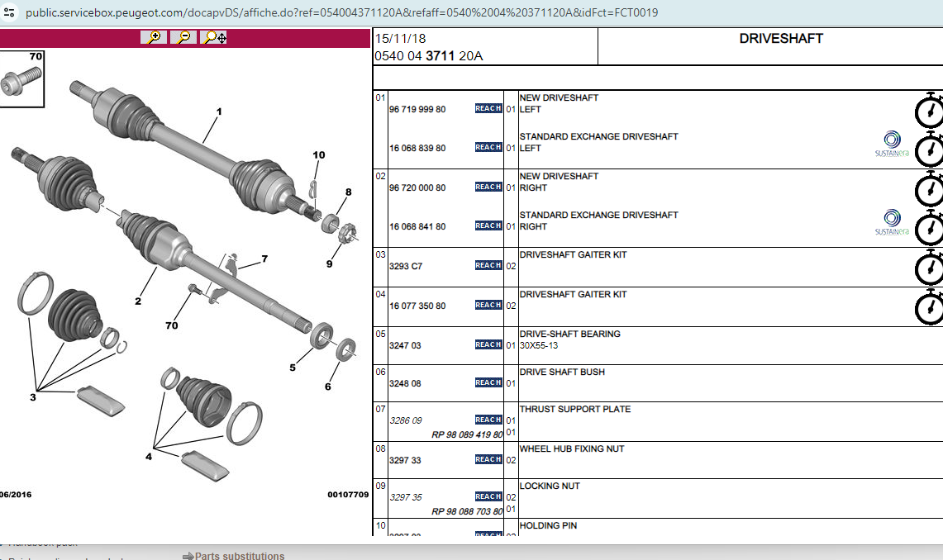Click stopwatch icon for gaiter kit 16 077 350 80
The image size is (943, 560).
coord(929,307)
